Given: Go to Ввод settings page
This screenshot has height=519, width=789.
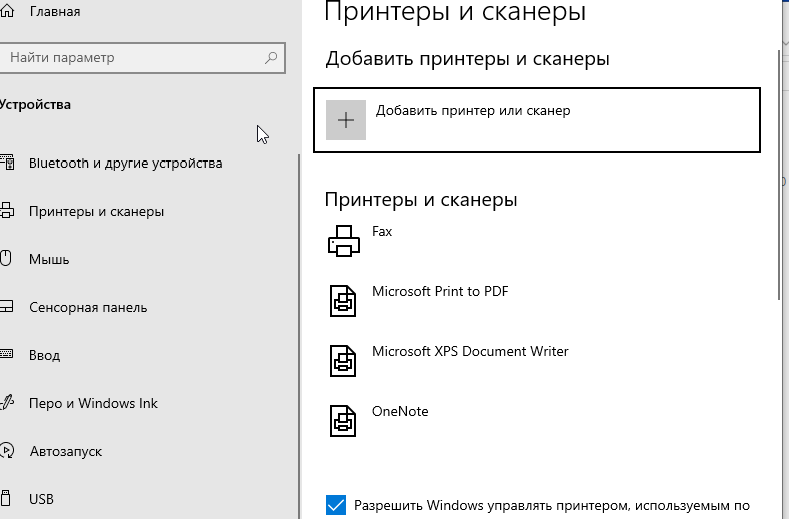Looking at the screenshot, I should (x=44, y=355).
